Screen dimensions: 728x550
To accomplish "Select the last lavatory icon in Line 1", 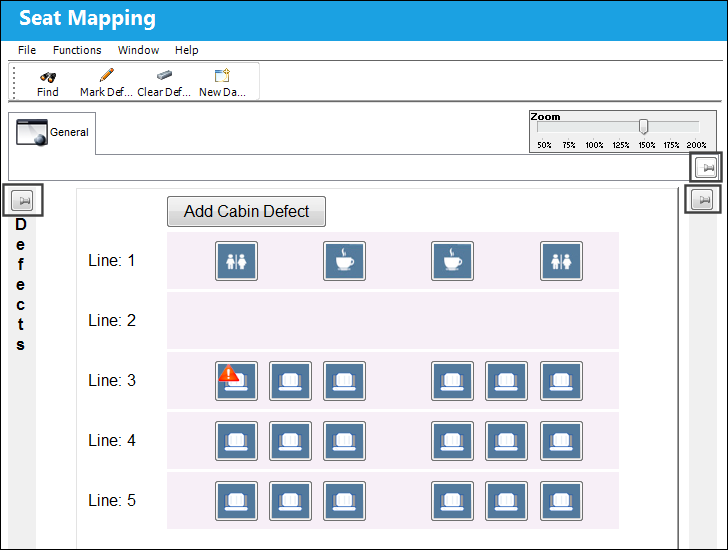I will (x=561, y=261).
